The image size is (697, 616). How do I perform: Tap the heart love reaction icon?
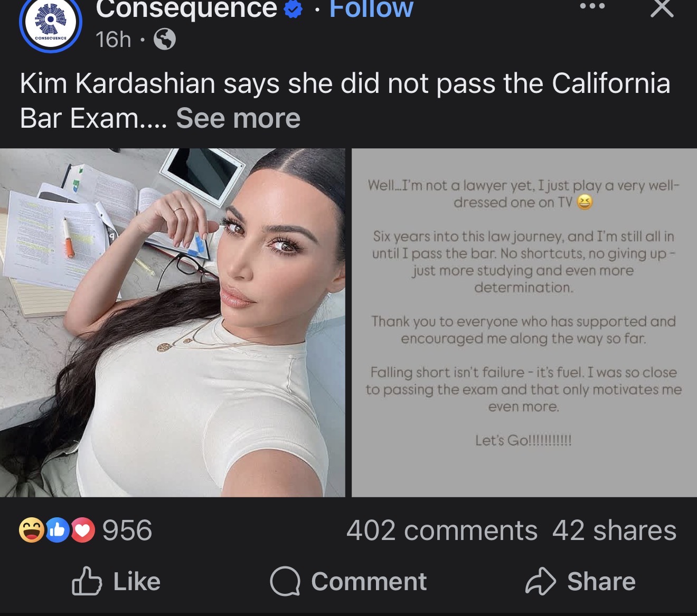click(x=83, y=530)
